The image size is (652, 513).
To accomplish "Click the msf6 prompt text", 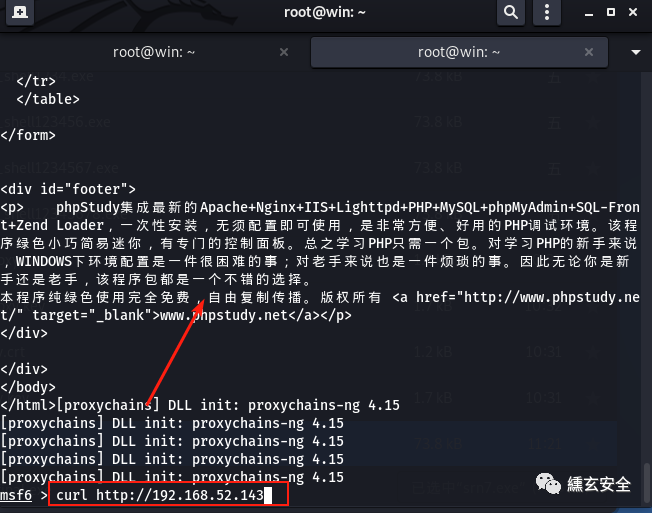I will [16, 495].
